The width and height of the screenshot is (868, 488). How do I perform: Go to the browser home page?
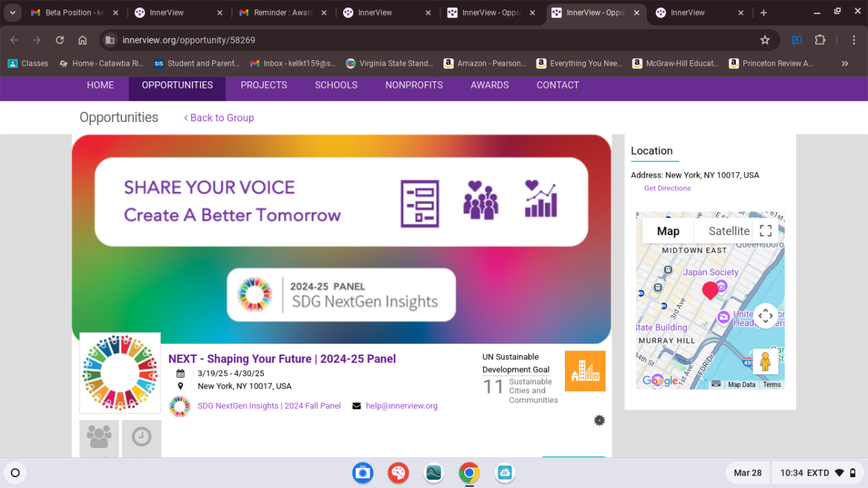(83, 40)
